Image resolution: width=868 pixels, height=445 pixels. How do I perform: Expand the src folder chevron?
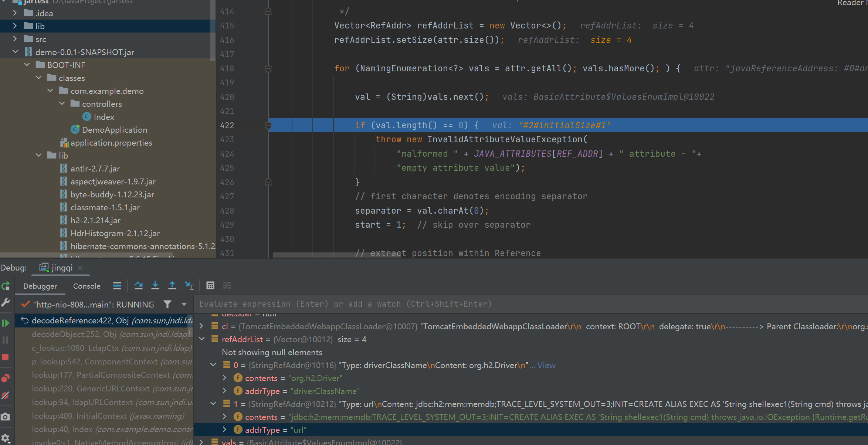click(15, 39)
